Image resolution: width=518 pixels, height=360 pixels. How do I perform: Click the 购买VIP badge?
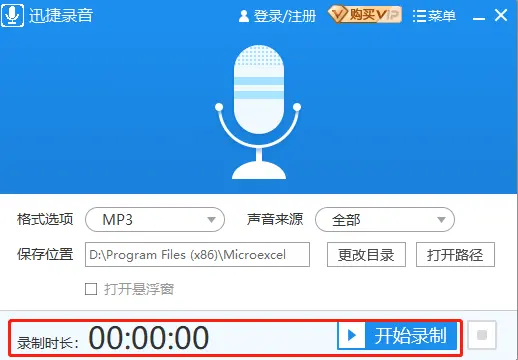coord(365,15)
